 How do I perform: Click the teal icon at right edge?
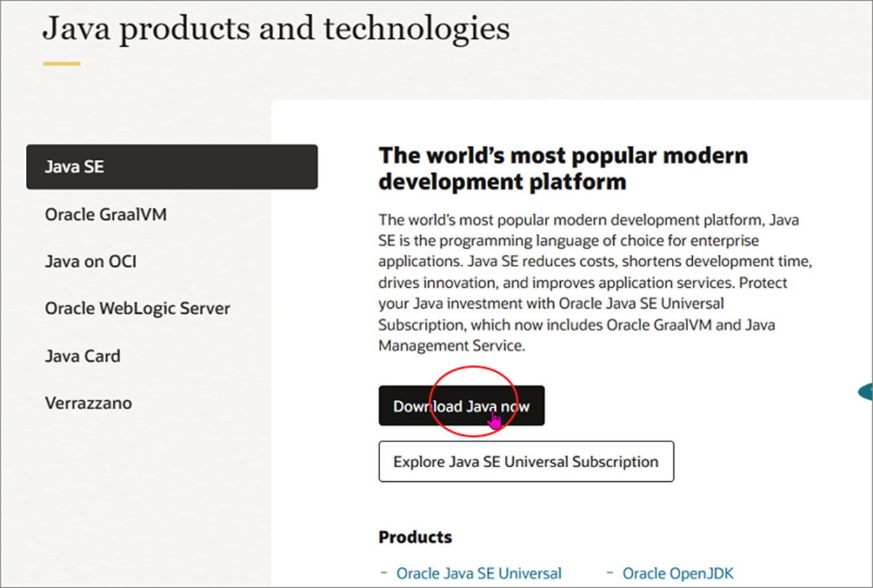click(x=866, y=392)
